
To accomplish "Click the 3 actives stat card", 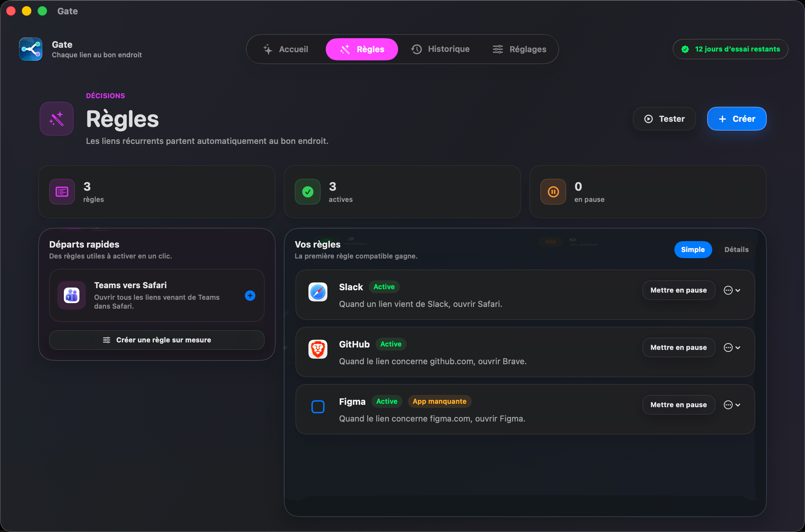I will tap(402, 192).
